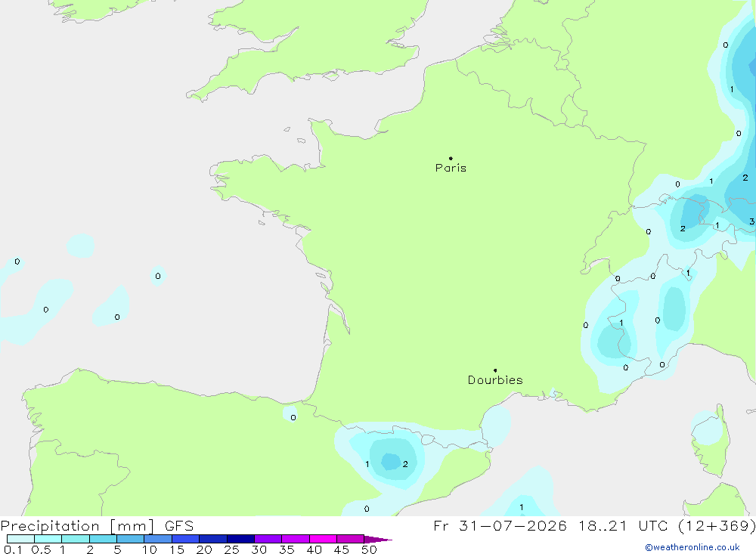The image size is (756, 554).
Task: Pick the 15–20 mm blue legend swatch
Action: point(186,539)
